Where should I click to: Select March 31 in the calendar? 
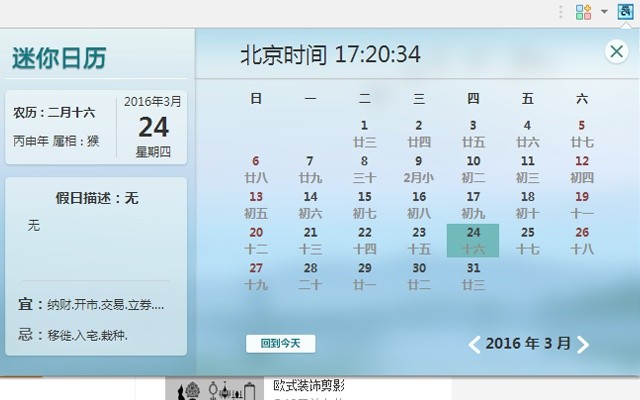click(473, 276)
